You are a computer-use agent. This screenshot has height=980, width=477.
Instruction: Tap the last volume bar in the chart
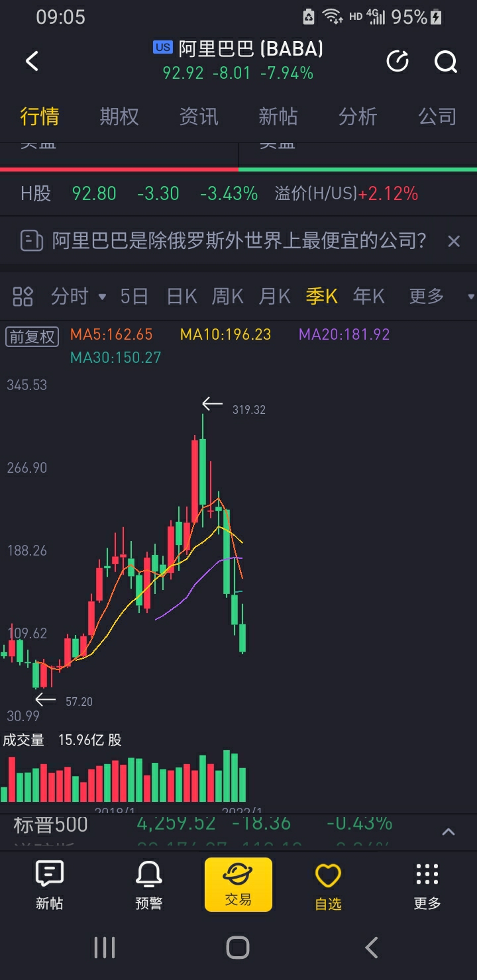[242, 785]
